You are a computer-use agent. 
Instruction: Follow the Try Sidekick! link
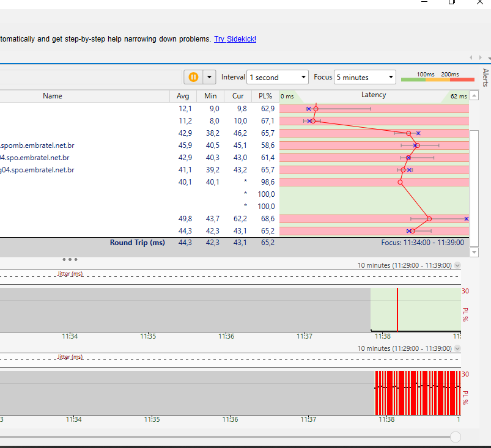coord(235,39)
